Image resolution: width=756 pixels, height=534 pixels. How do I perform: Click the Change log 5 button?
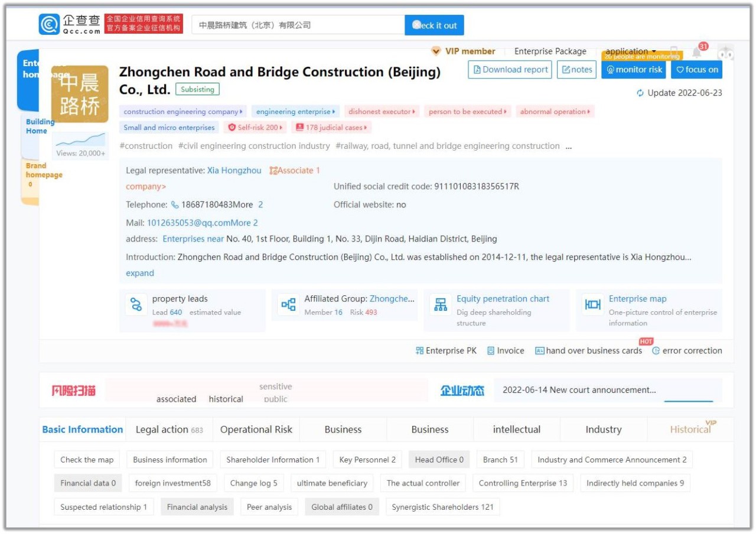coord(254,483)
